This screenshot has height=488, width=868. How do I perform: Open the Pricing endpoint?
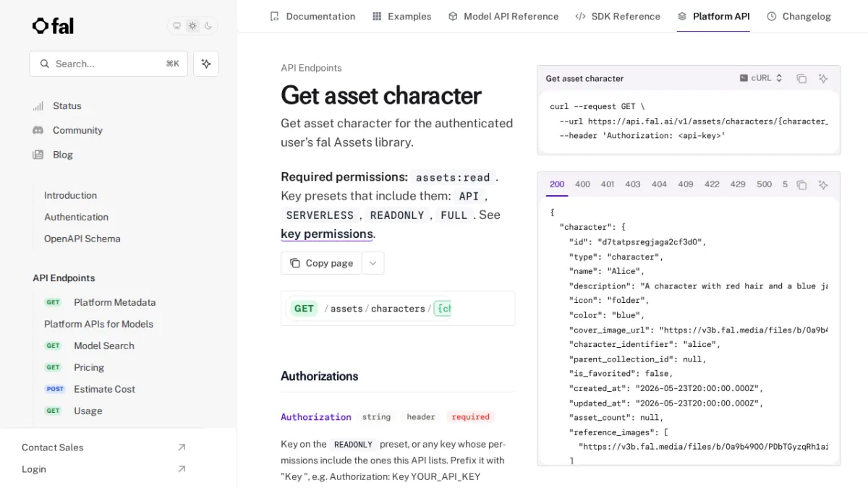pyautogui.click(x=89, y=367)
